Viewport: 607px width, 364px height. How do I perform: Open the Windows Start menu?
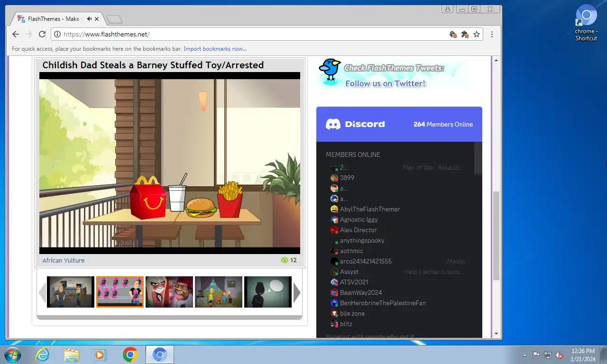pyautogui.click(x=13, y=355)
